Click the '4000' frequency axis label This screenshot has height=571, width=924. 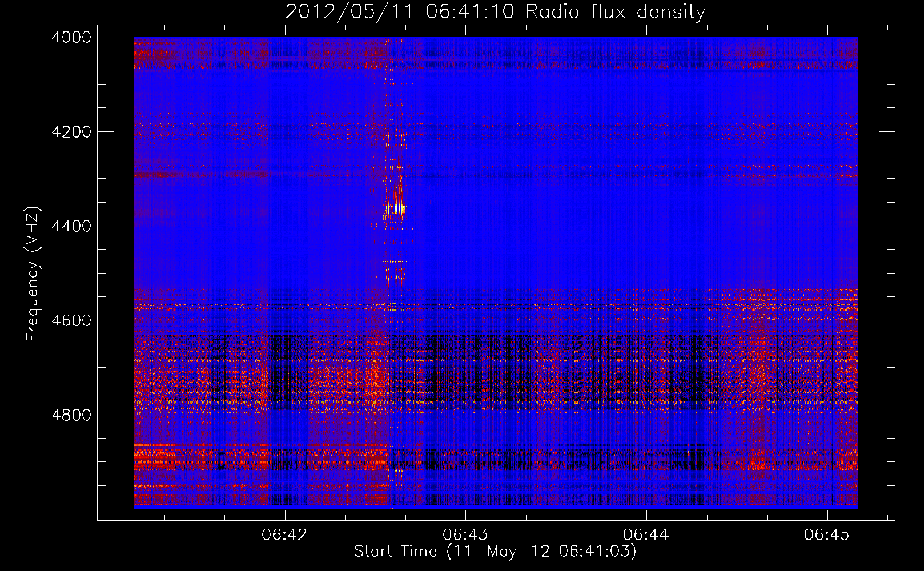click(x=71, y=37)
